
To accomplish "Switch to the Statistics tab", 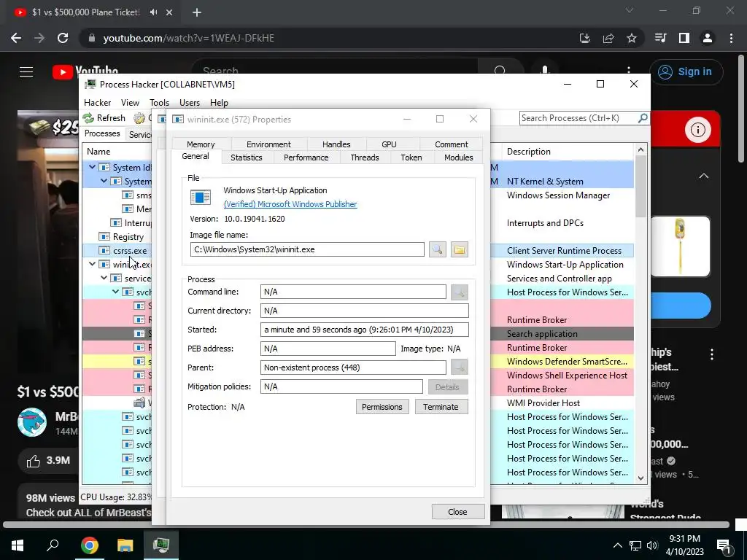I will click(247, 157).
